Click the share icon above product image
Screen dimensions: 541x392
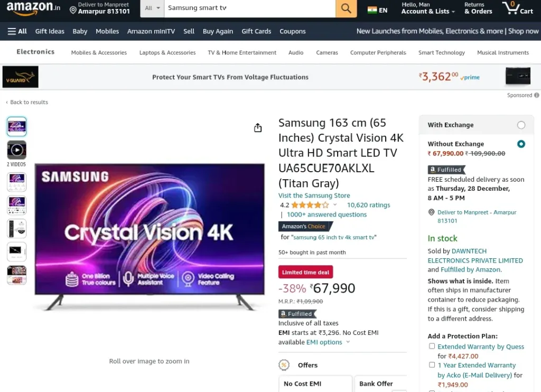(258, 128)
